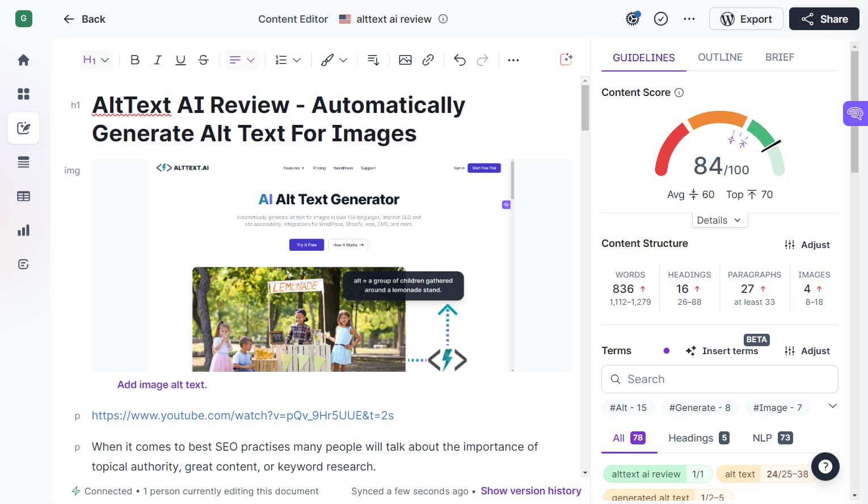868x504 pixels.
Task: Select the All 78 terms tab
Action: (629, 438)
